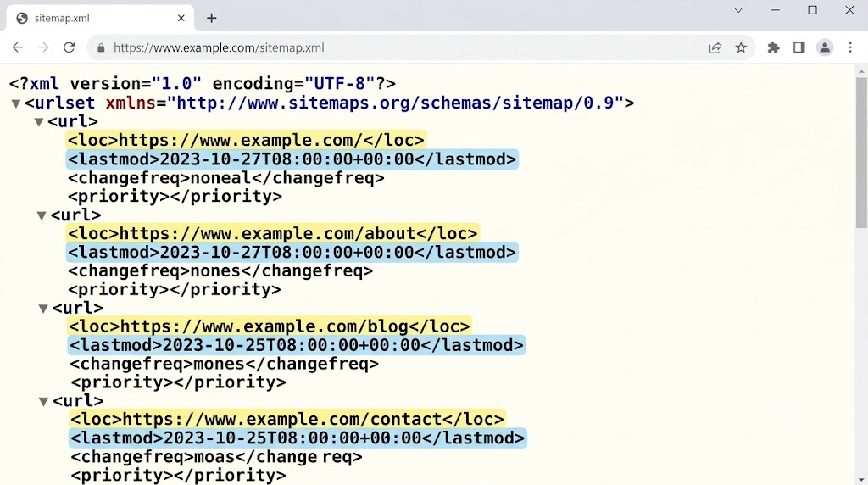Select the sitemap.xml tab
The image size is (868, 485).
pyautogui.click(x=100, y=19)
